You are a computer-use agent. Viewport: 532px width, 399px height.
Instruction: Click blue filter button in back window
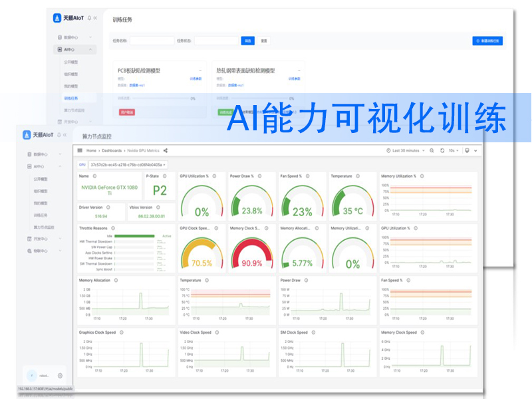click(247, 41)
